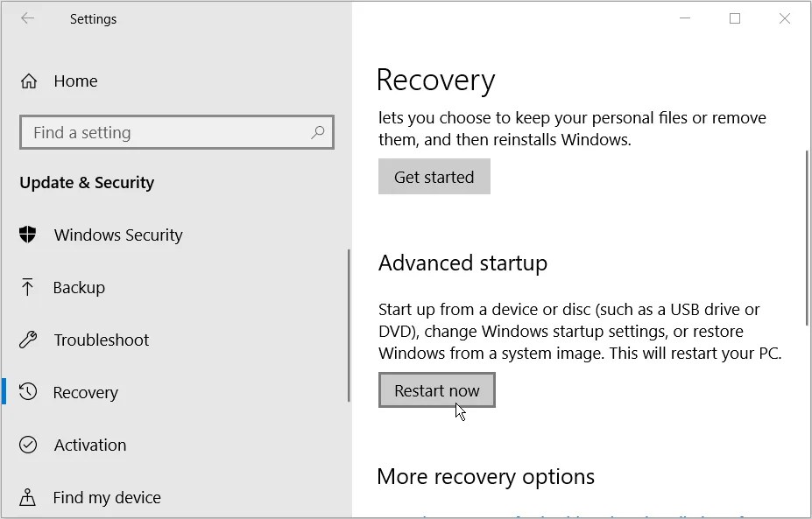Open the Activation settings page
This screenshot has height=519, width=812.
click(x=89, y=445)
